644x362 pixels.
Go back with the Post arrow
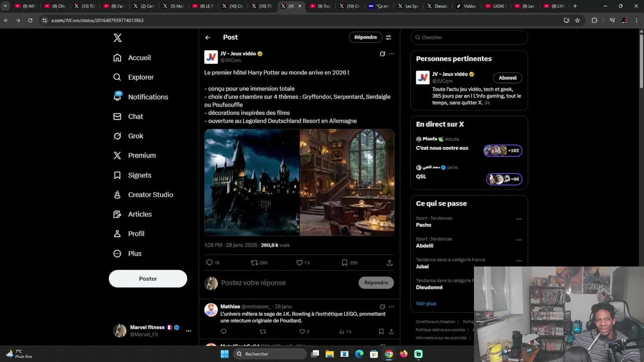point(208,37)
